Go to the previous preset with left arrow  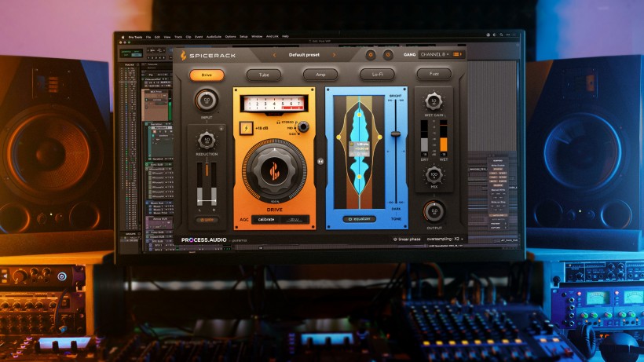coord(274,55)
